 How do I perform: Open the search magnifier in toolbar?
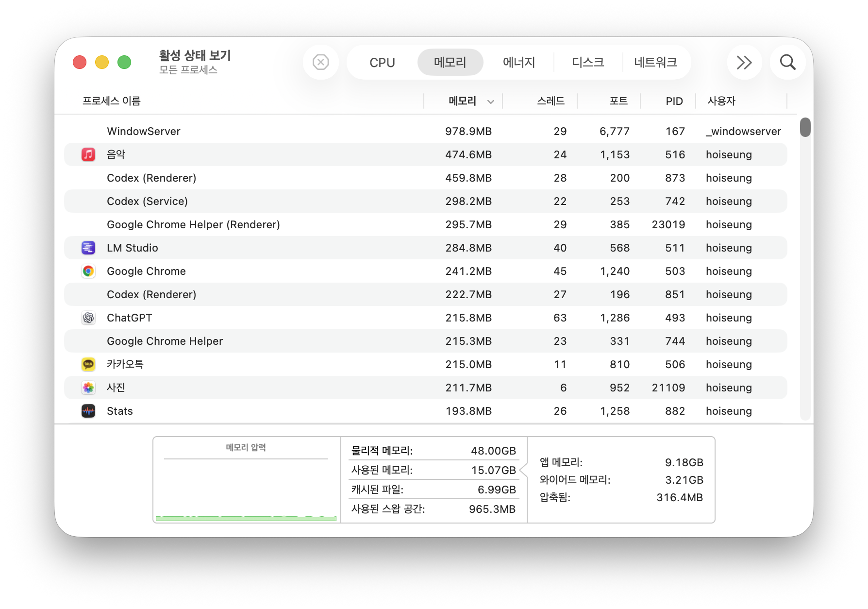coord(787,62)
